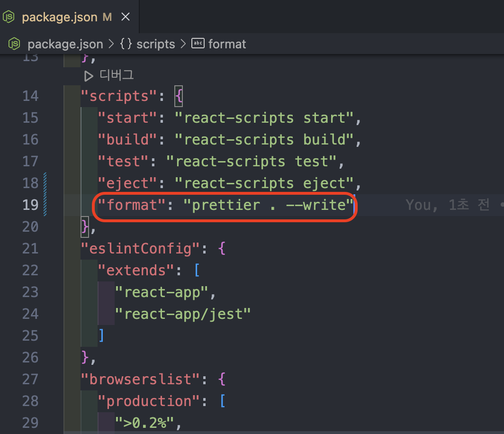Click the Node.js icon in the package.json tab
504x434 pixels.
(x=9, y=17)
